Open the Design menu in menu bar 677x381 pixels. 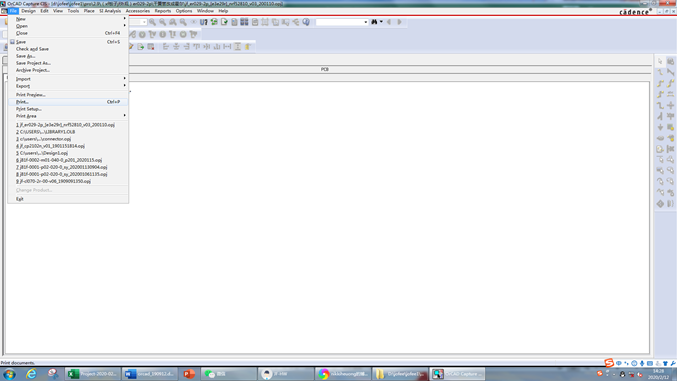28,11
